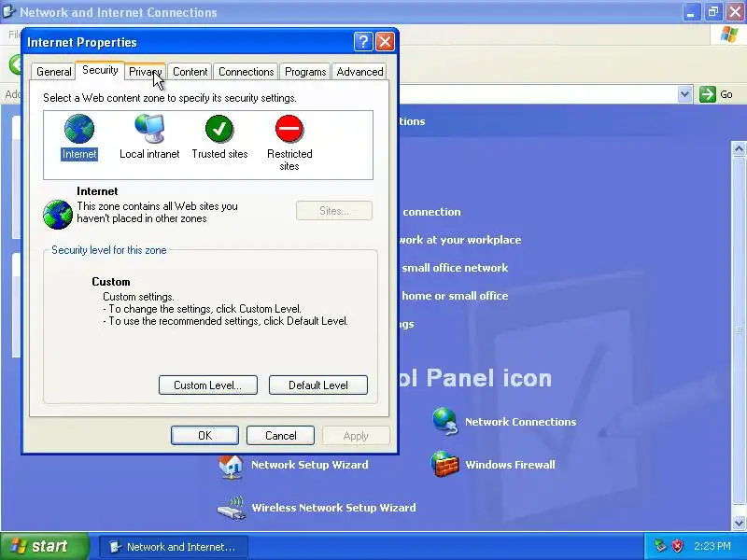Switch to the Privacy tab
747x560 pixels.
[x=146, y=72]
